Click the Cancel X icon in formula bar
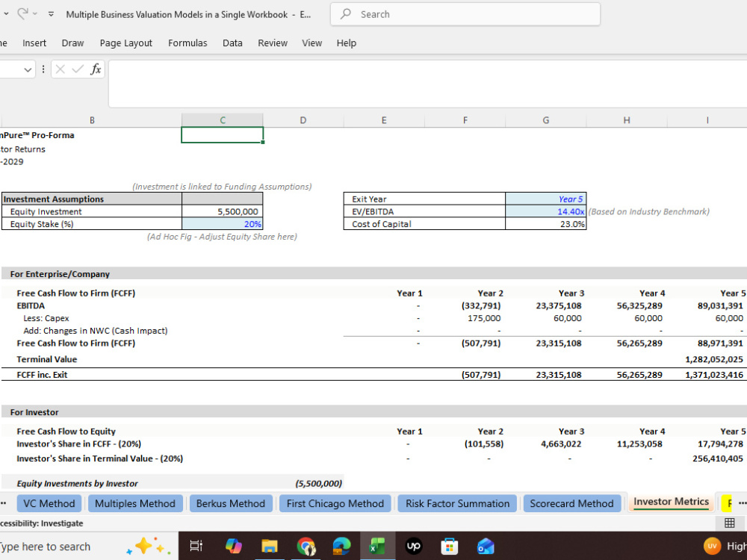 (60, 69)
